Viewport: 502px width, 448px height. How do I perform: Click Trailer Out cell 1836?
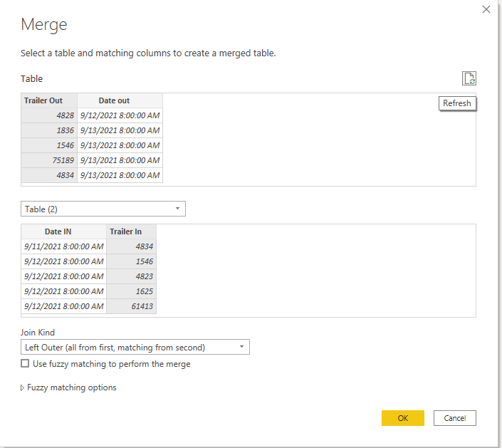tap(49, 130)
